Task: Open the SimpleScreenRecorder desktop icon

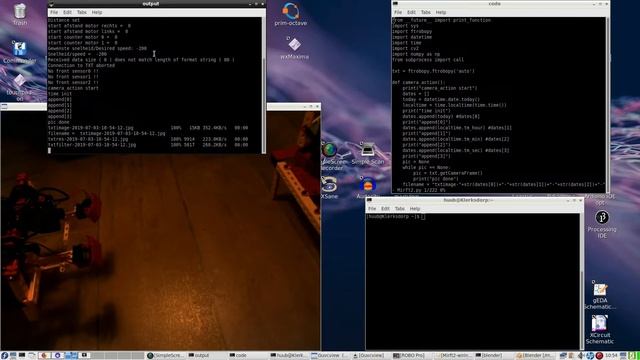Action: point(331,156)
